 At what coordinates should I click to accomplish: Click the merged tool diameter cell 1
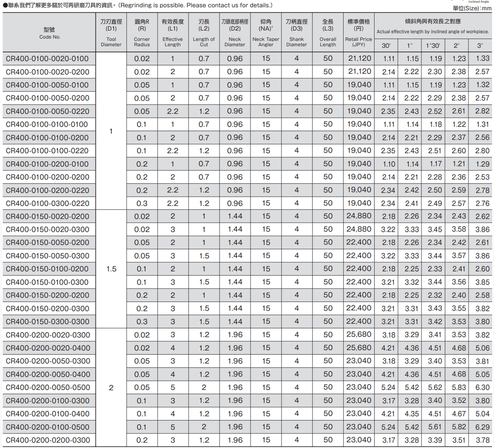(x=111, y=131)
